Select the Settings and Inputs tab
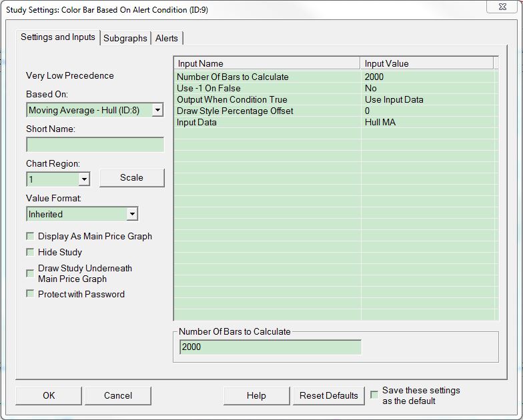This screenshot has height=420, width=523. pos(59,37)
